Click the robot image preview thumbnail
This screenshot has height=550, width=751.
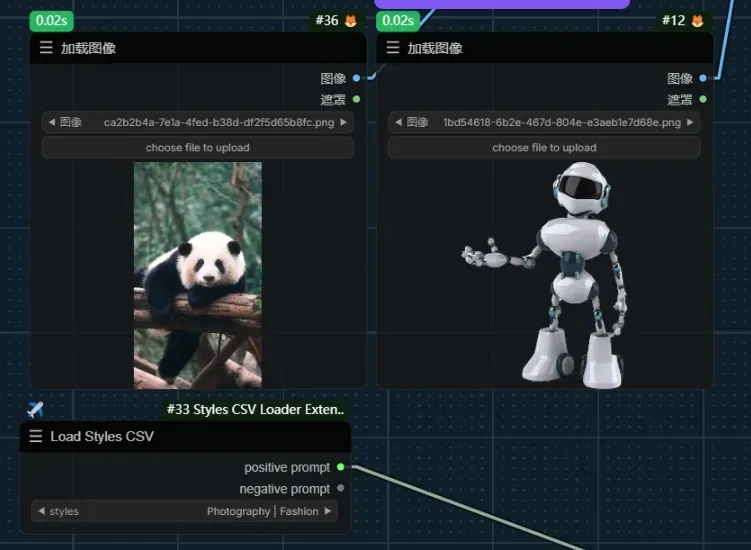click(x=546, y=273)
